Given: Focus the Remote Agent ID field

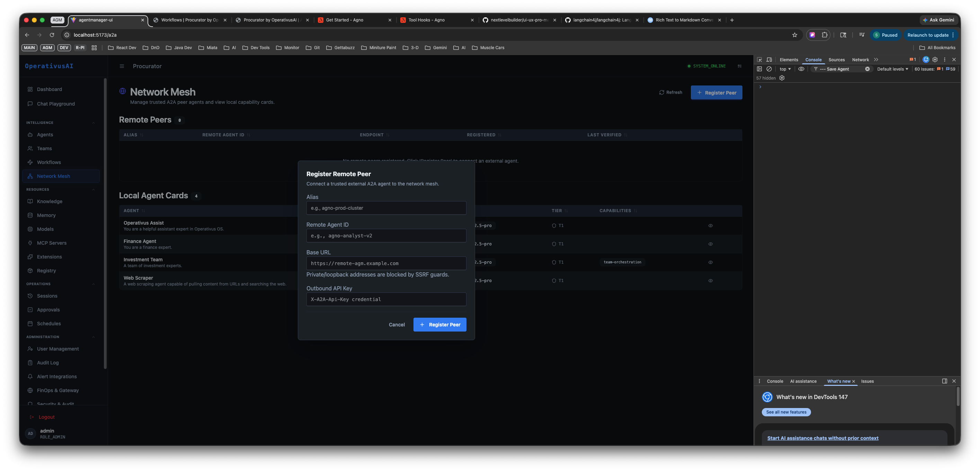Looking at the screenshot, I should (x=386, y=236).
